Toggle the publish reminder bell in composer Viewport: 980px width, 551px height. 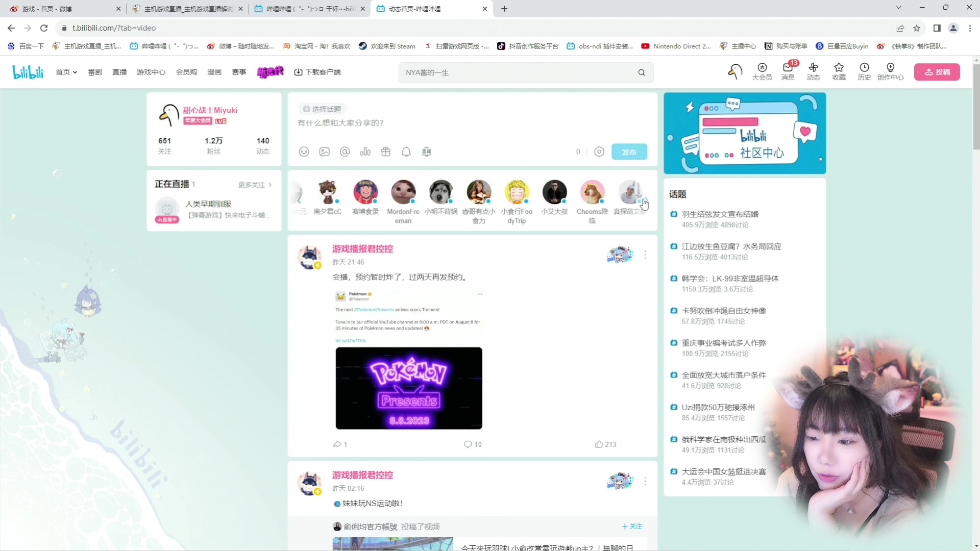point(406,152)
